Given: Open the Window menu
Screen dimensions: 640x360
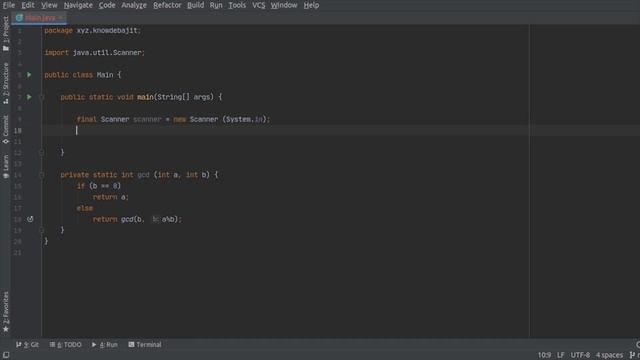Looking at the screenshot, I should (284, 5).
